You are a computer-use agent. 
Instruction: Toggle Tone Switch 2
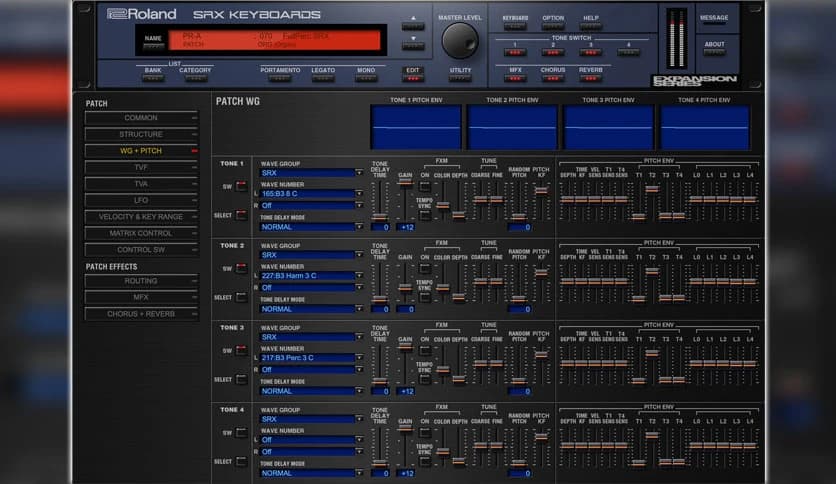pos(553,52)
